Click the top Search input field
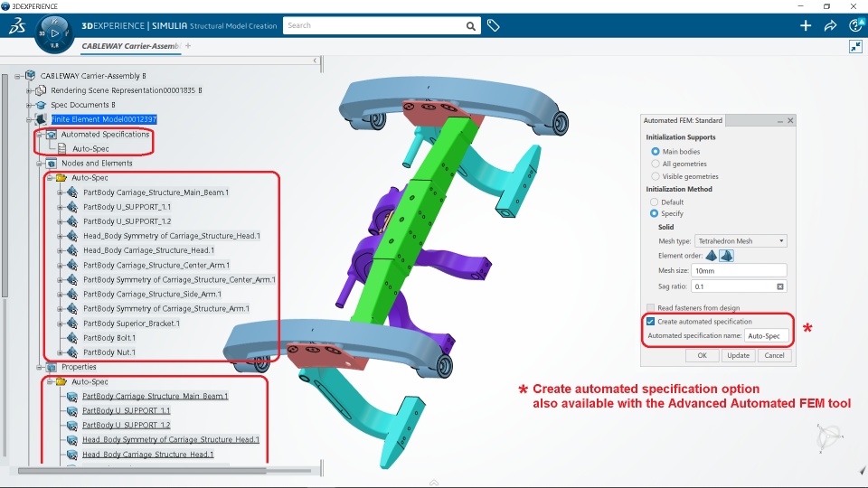Viewport: 868px width, 488px height. pyautogui.click(x=374, y=25)
